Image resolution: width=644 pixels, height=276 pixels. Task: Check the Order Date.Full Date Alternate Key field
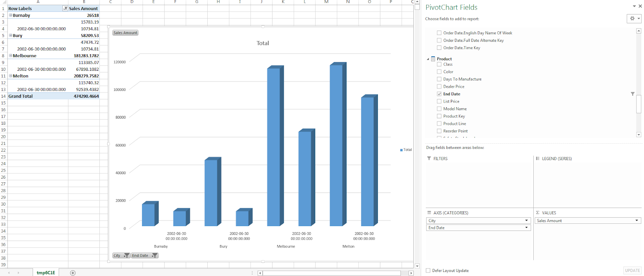point(439,40)
